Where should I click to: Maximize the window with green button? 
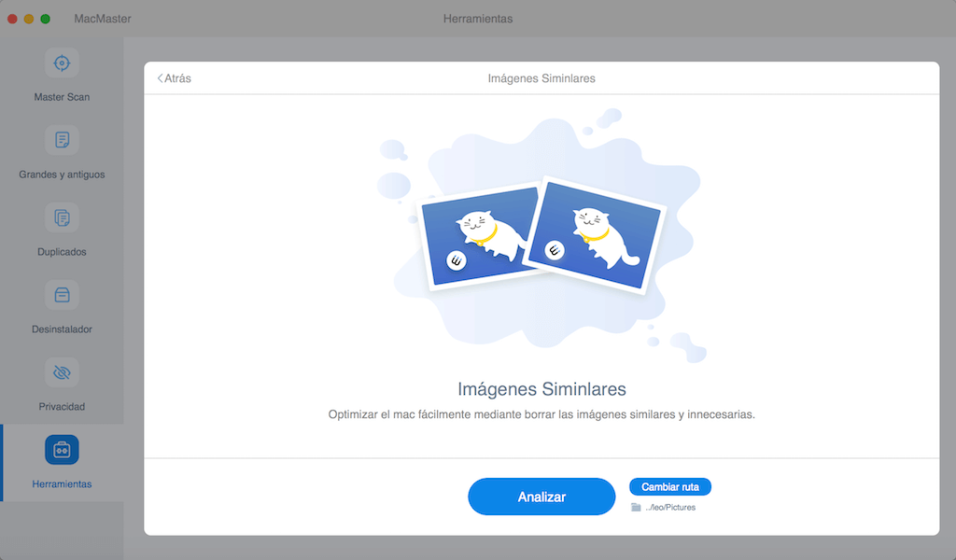coord(45,19)
